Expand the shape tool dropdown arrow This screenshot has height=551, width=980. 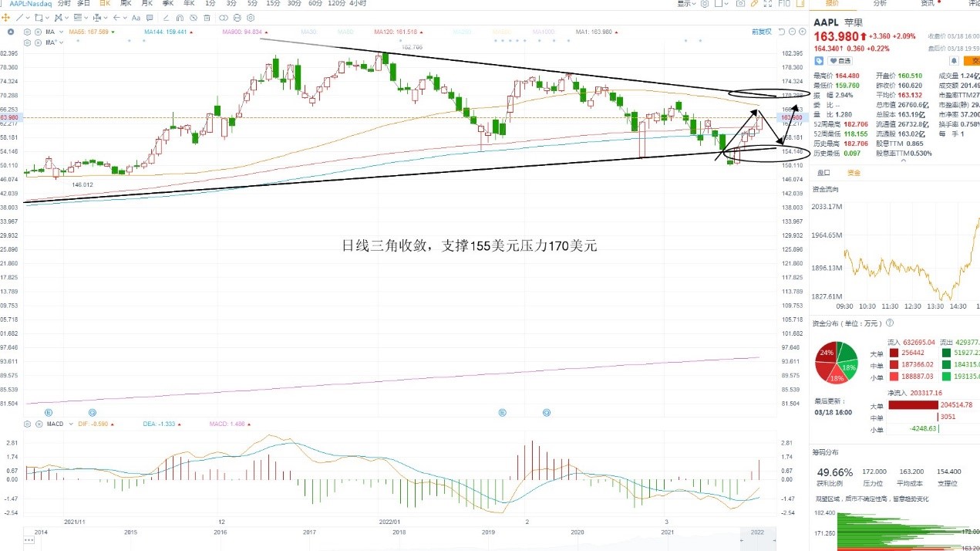48,18
